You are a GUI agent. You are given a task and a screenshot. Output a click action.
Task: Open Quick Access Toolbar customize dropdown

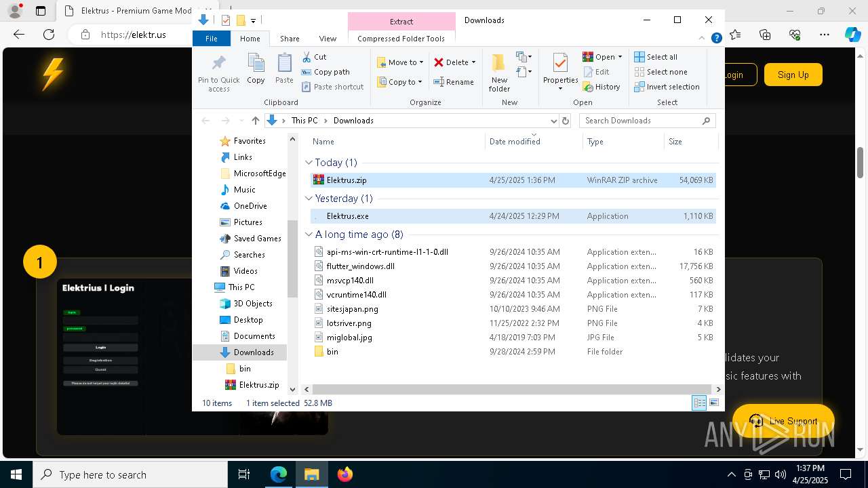(x=253, y=20)
